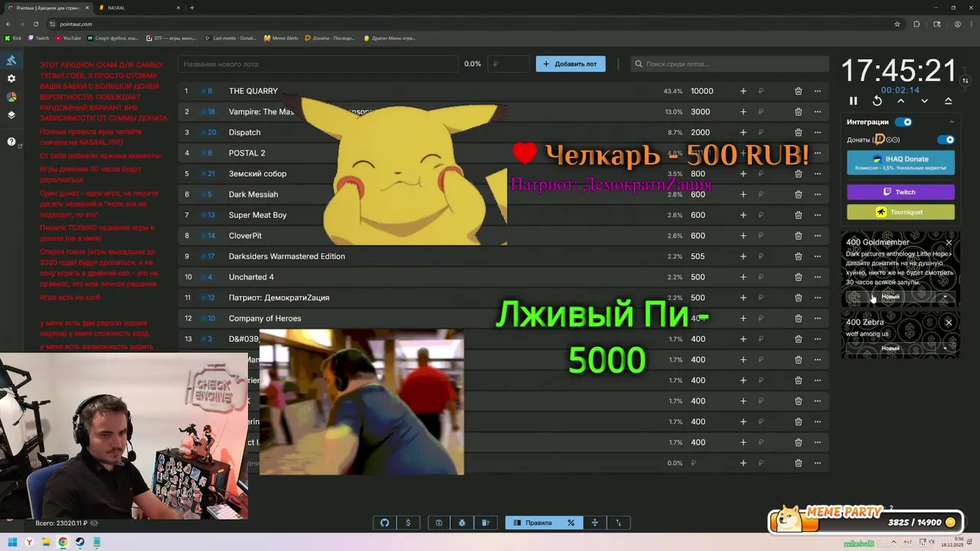The width and height of the screenshot is (980, 551).
Task: Click the search among lots field
Action: tap(730, 64)
